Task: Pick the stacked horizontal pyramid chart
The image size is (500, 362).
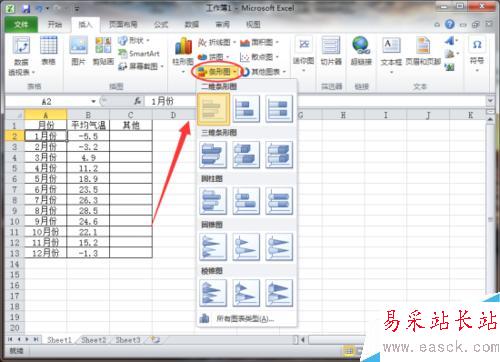Action: tap(246, 293)
